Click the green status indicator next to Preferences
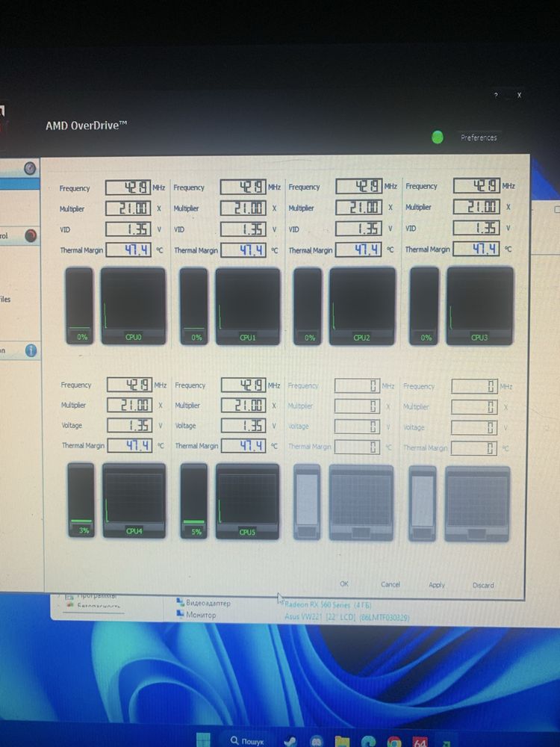This screenshot has height=747, width=560. pos(437,137)
